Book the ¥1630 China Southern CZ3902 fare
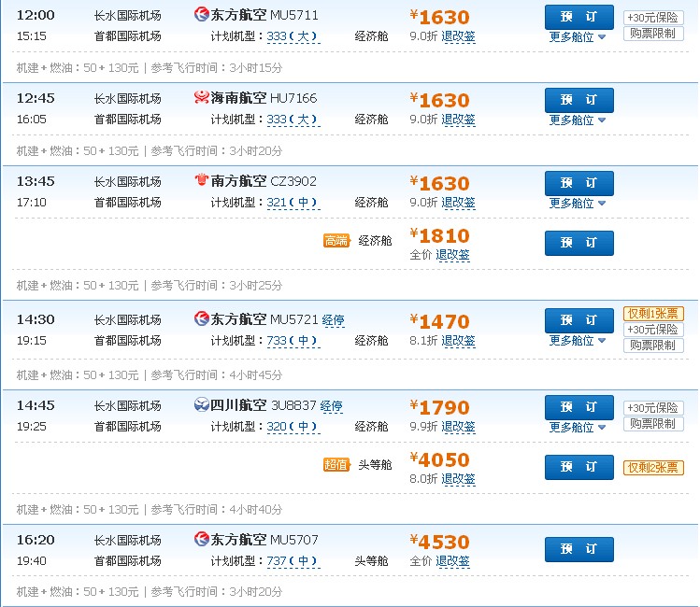This screenshot has height=607, width=700. (x=579, y=183)
